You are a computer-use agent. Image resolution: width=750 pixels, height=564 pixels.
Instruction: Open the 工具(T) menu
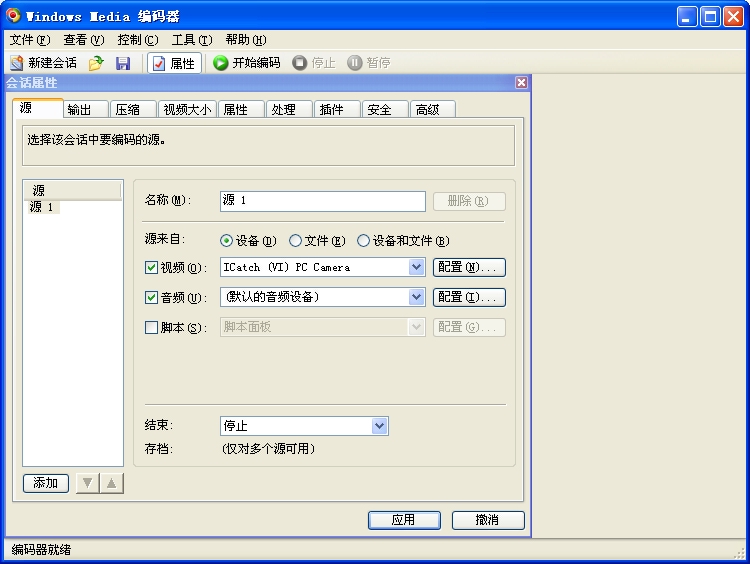pos(192,40)
